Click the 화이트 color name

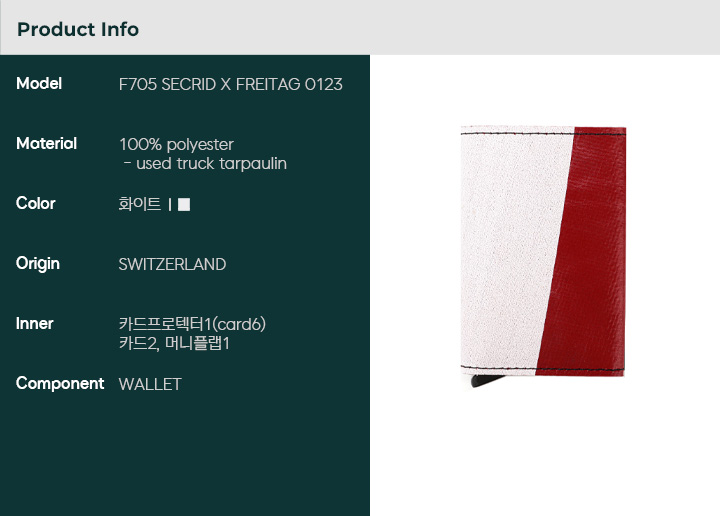[140, 204]
